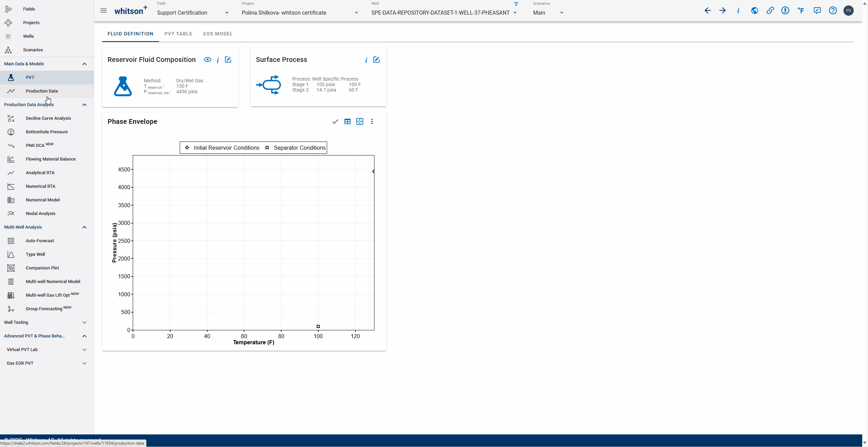The image size is (868, 447).
Task: Open the info icon in the top bar
Action: pyautogui.click(x=738, y=11)
